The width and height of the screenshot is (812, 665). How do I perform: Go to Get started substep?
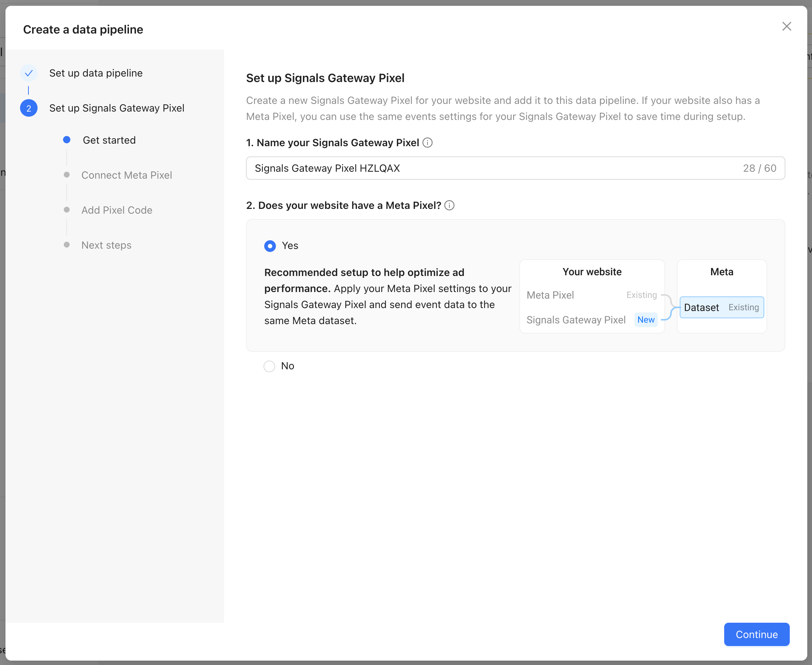pyautogui.click(x=109, y=140)
